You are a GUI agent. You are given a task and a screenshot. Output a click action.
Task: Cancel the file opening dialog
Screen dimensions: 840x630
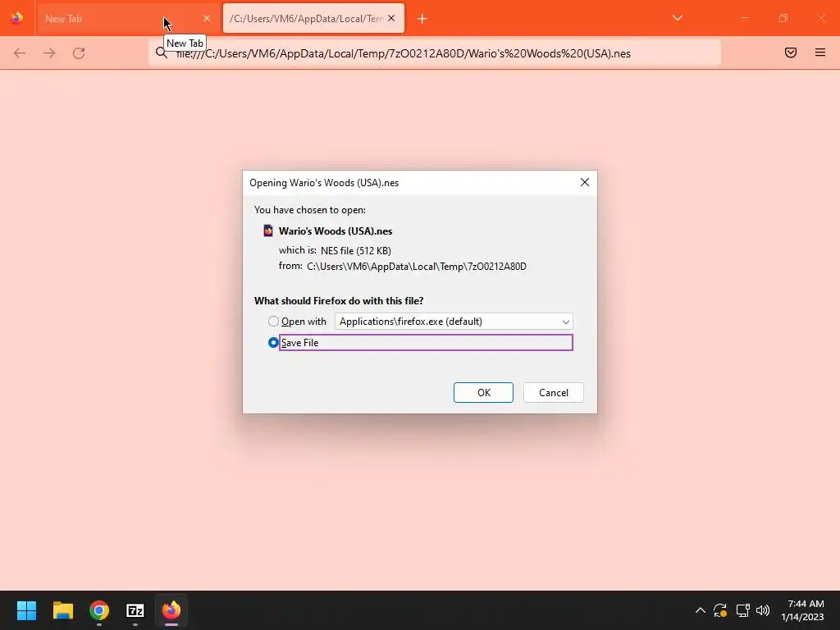[554, 393]
